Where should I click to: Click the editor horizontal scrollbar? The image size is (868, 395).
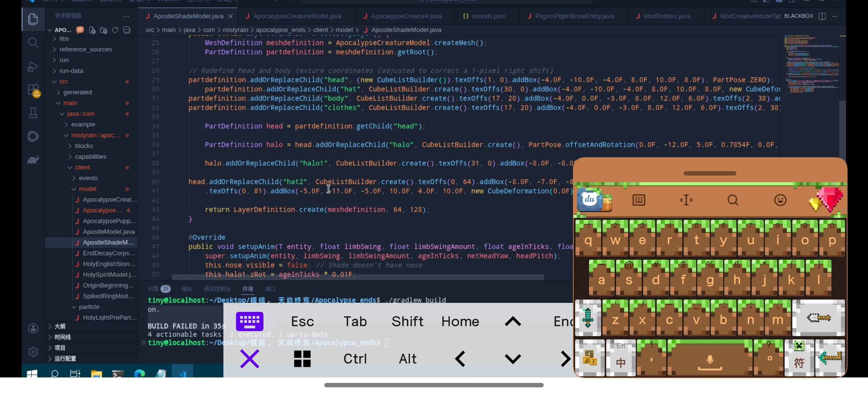coord(358,277)
